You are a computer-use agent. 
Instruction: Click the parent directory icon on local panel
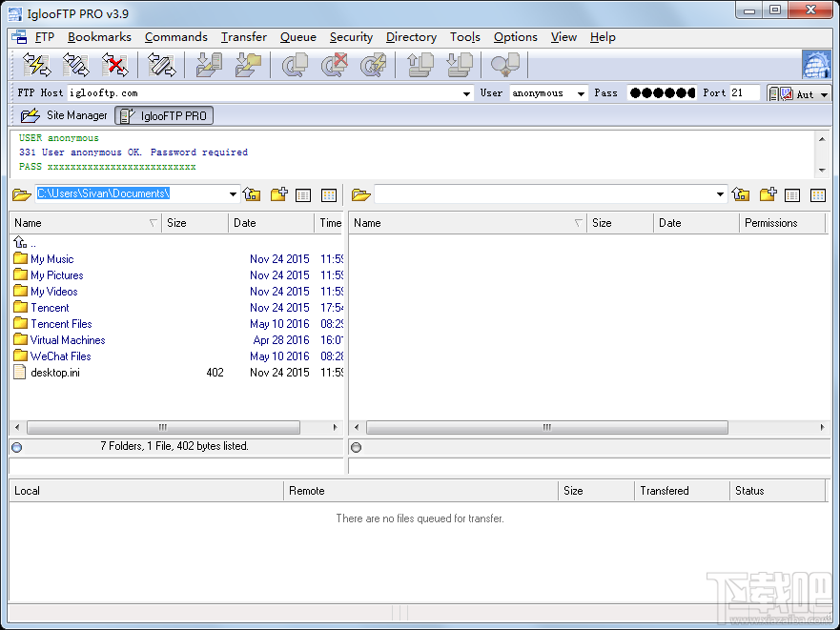(252, 193)
